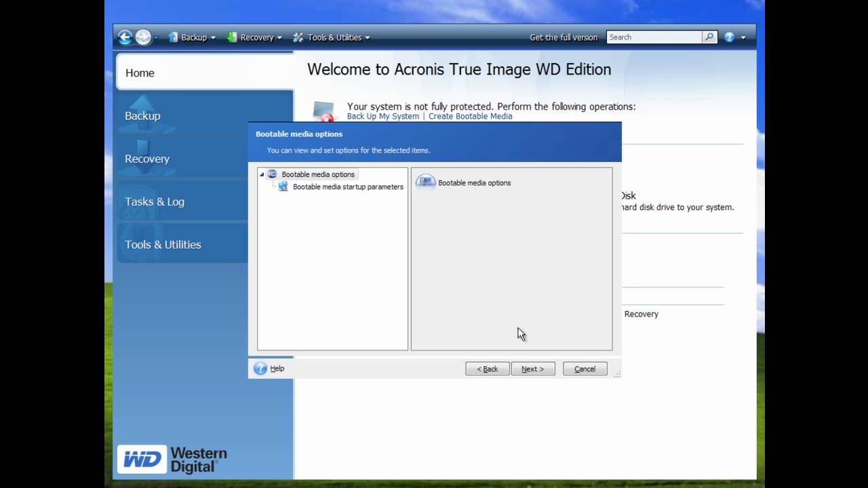
Task: Open the Recovery toolbar menu
Action: tap(254, 37)
